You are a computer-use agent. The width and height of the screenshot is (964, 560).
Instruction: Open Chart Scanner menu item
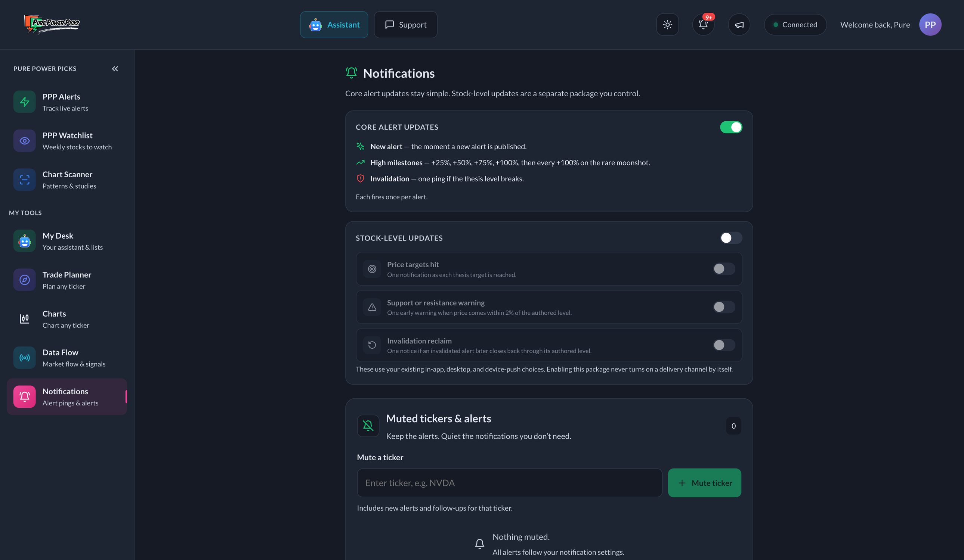coord(67,180)
